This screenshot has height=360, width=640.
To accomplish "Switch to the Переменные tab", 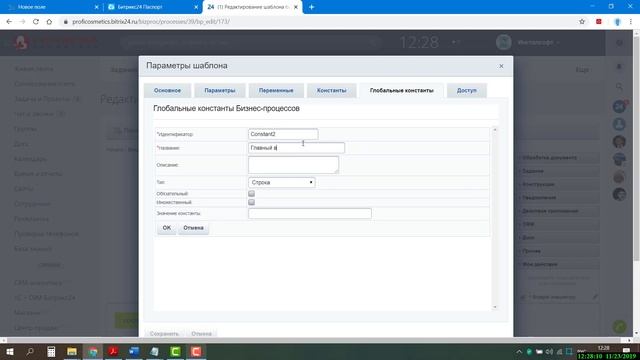I will point(276,90).
